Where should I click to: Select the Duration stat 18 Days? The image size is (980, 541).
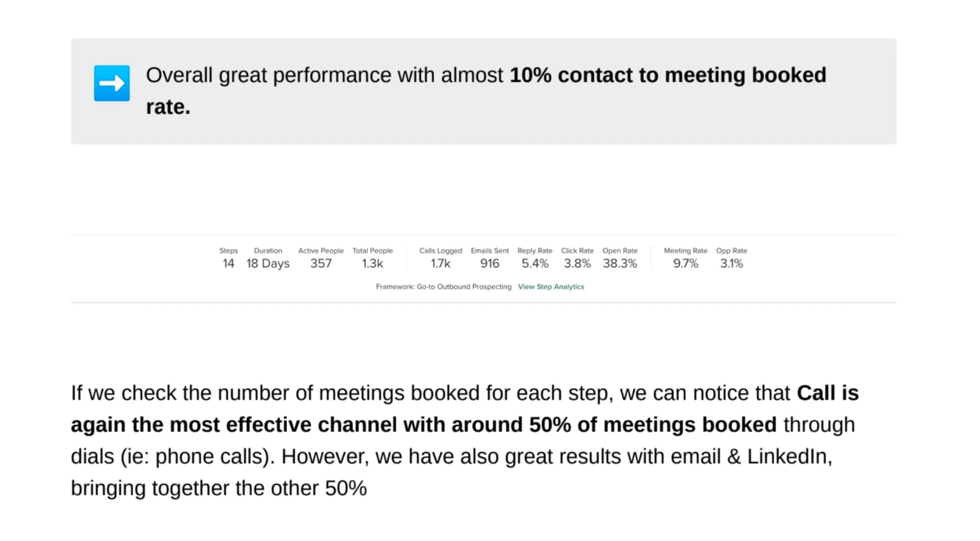pos(268,258)
